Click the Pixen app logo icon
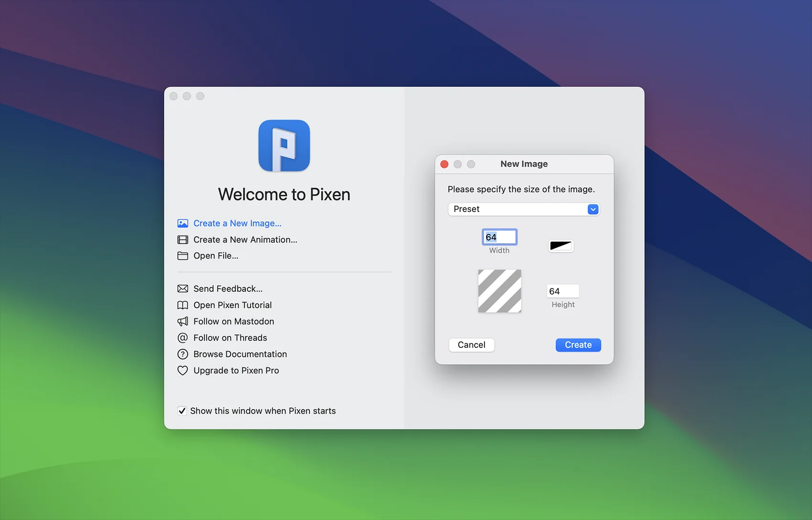The width and height of the screenshot is (812, 520). (x=284, y=146)
